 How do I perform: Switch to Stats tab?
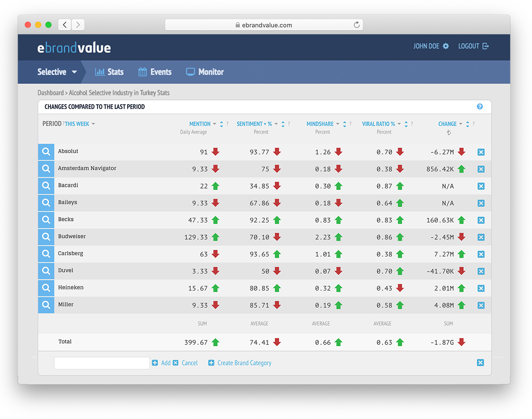(109, 72)
